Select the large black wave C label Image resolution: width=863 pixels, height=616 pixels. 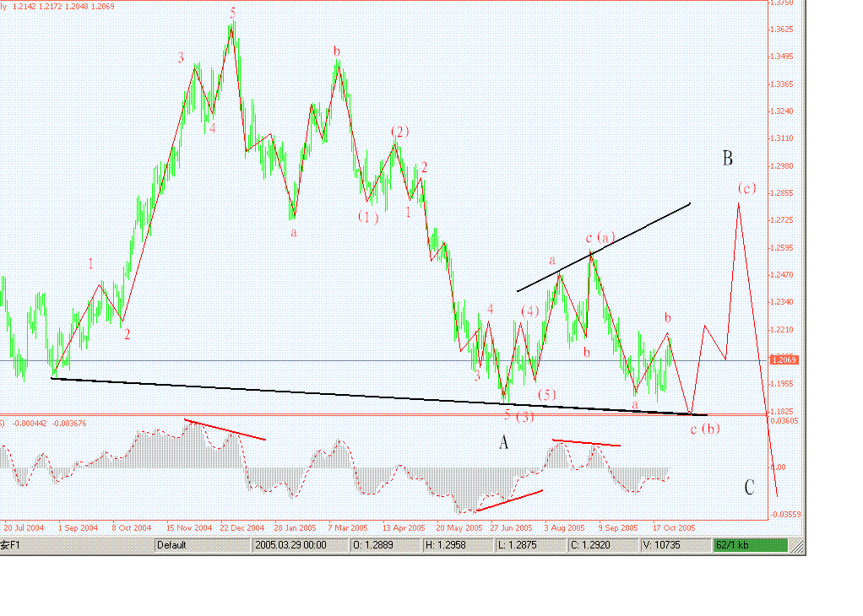tap(749, 488)
